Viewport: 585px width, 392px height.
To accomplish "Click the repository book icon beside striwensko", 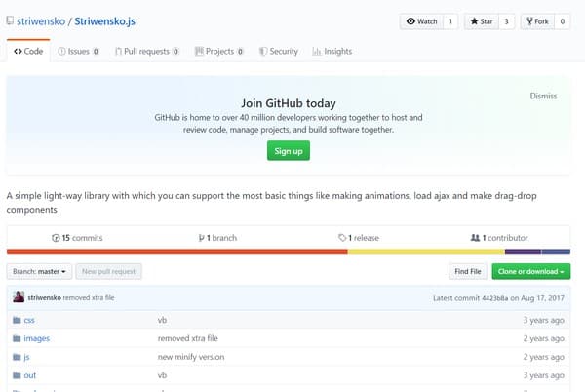I will tap(10, 20).
